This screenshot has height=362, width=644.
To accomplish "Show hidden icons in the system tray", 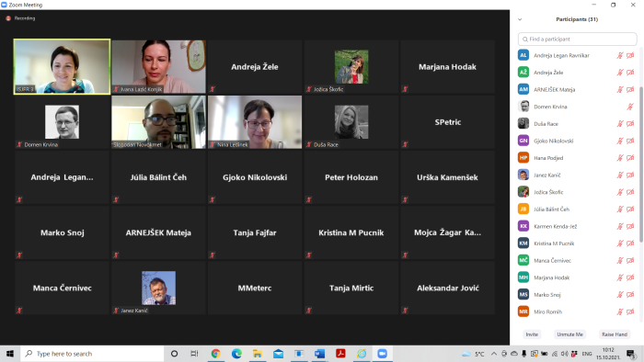I will (494, 354).
